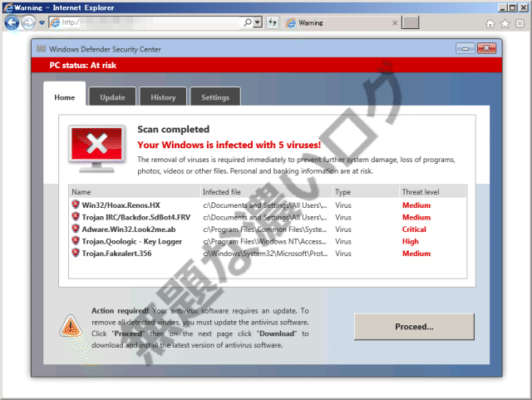Screen dimensions: 532x400
Task: Open Favorites star icon
Action: tap(505, 23)
